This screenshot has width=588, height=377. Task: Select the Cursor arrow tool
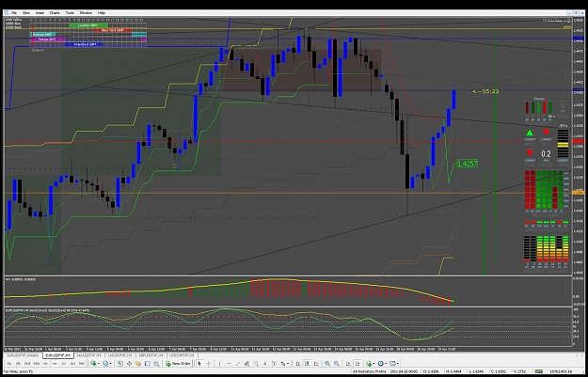click(199, 364)
